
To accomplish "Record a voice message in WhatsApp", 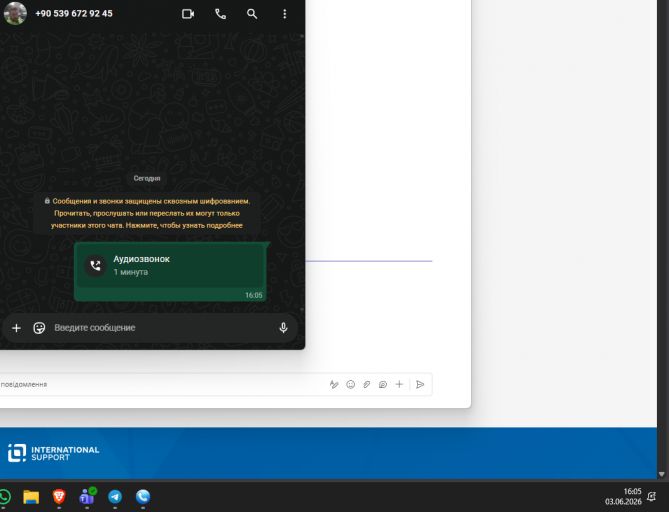I will (x=283, y=328).
